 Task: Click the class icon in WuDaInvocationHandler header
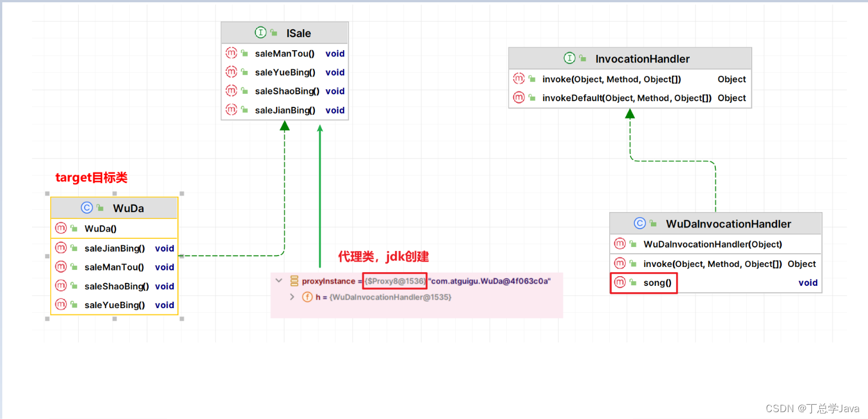pyautogui.click(x=640, y=224)
